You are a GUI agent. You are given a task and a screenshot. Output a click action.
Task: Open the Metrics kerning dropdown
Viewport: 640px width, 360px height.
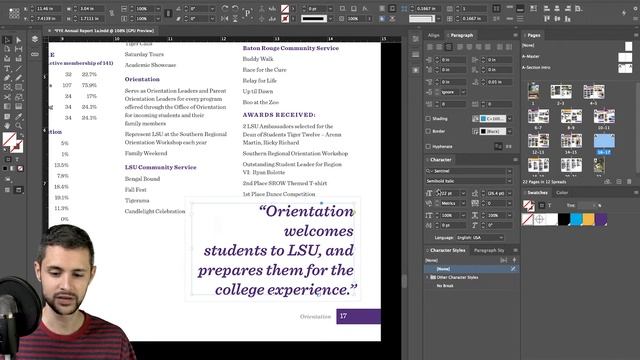pos(463,203)
